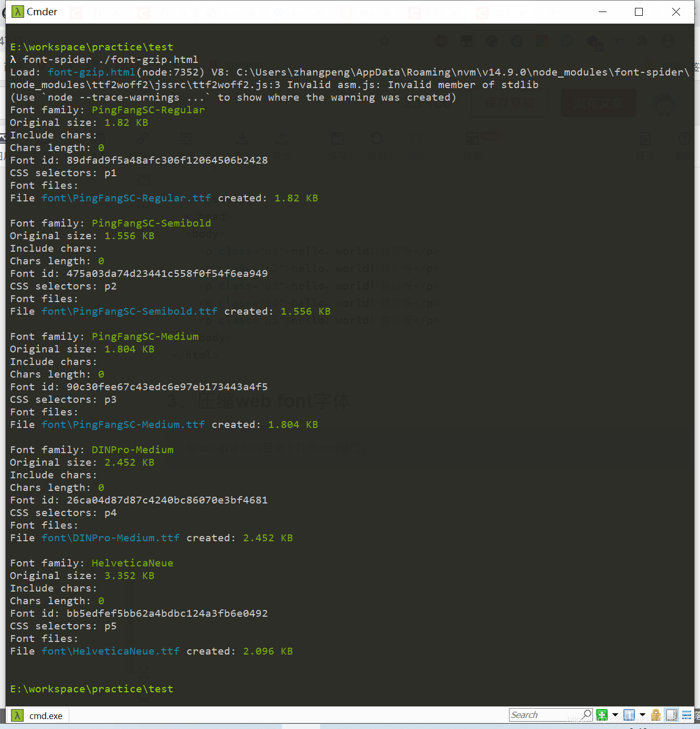Click the CSS selectors: p2 line
Viewport: 700px width, 729px height.
63,286
